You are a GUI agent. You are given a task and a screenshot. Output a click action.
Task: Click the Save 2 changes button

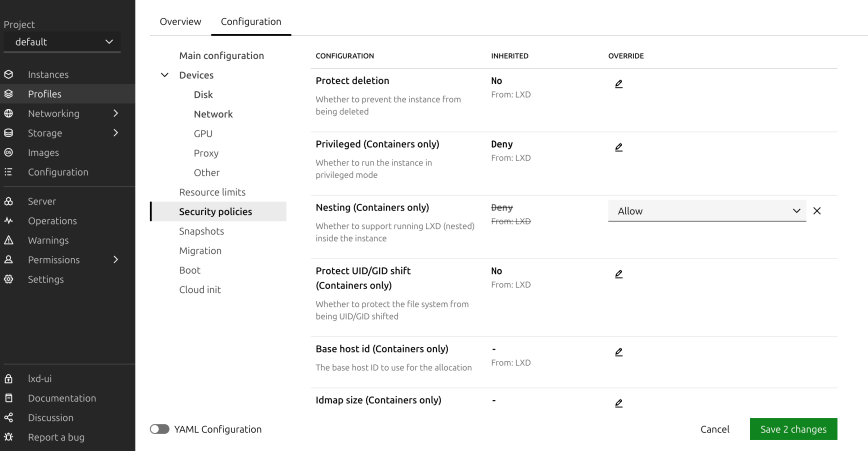793,429
